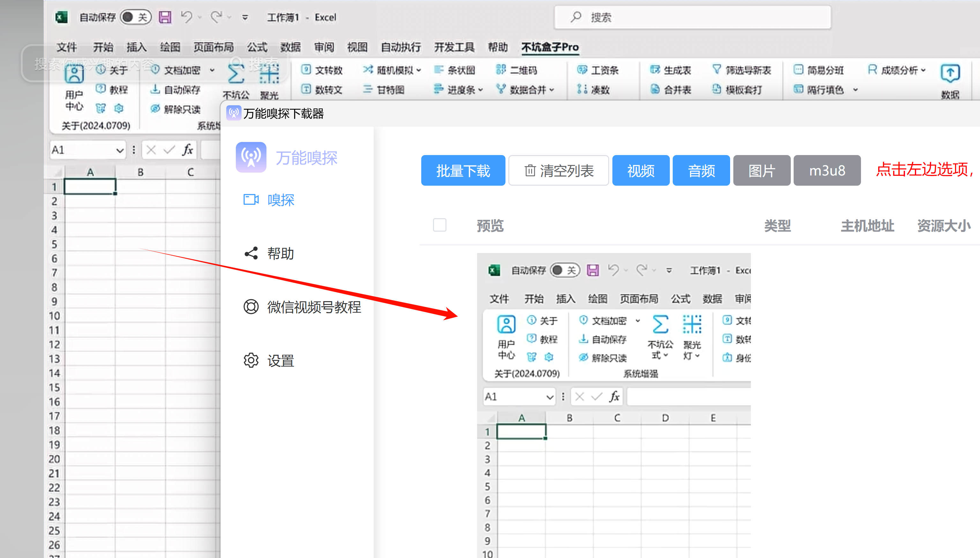The image size is (980, 558).
Task: Toggle the 自动保存 AutoSave switch
Action: click(135, 17)
